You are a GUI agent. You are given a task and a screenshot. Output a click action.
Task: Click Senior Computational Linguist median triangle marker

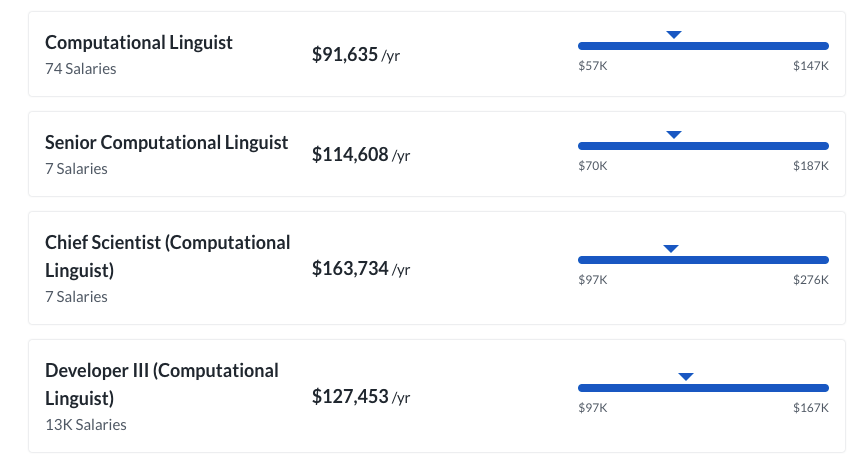coord(674,135)
